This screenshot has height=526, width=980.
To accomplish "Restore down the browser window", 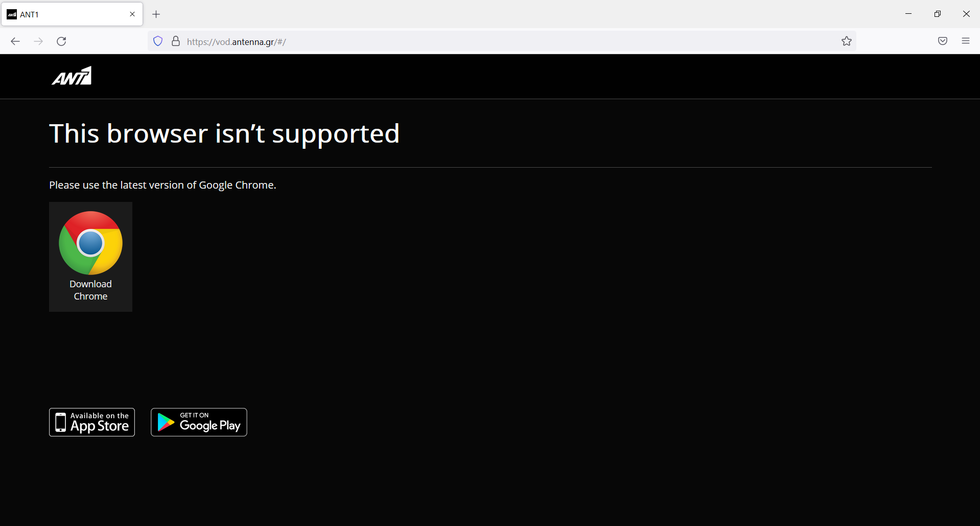I will point(938,14).
